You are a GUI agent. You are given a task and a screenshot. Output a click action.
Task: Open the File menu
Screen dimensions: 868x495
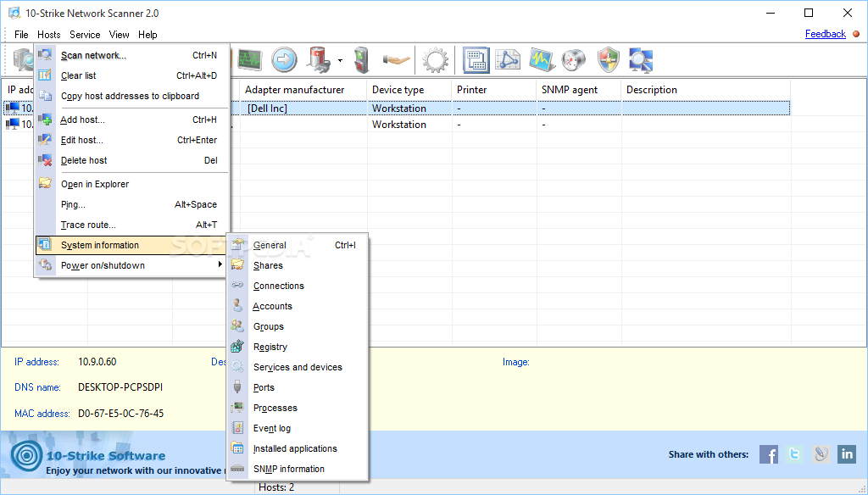coord(21,35)
